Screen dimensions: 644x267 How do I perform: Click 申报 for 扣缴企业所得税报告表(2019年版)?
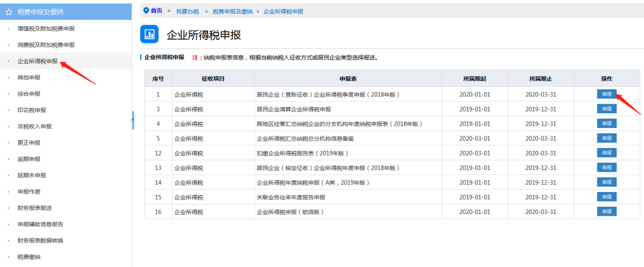click(x=606, y=153)
